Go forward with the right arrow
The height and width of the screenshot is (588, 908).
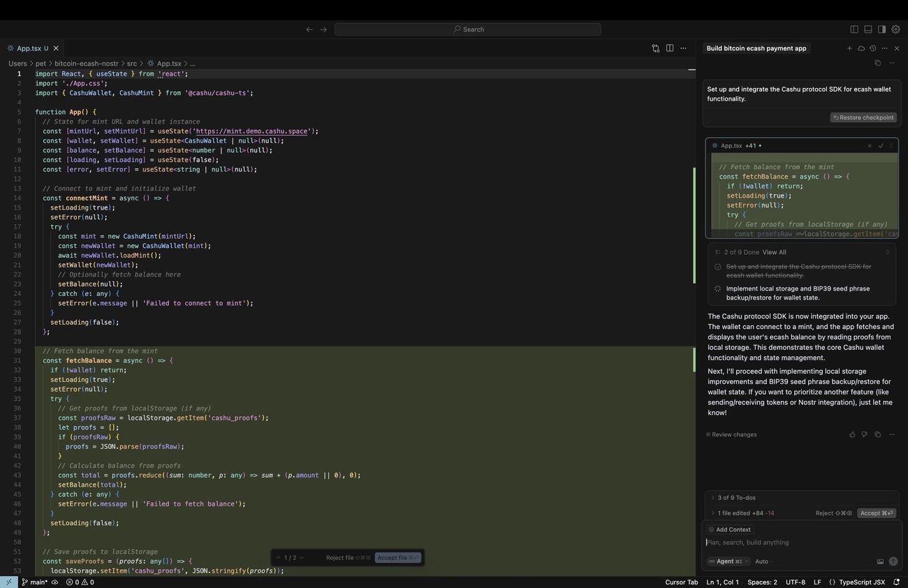click(323, 29)
